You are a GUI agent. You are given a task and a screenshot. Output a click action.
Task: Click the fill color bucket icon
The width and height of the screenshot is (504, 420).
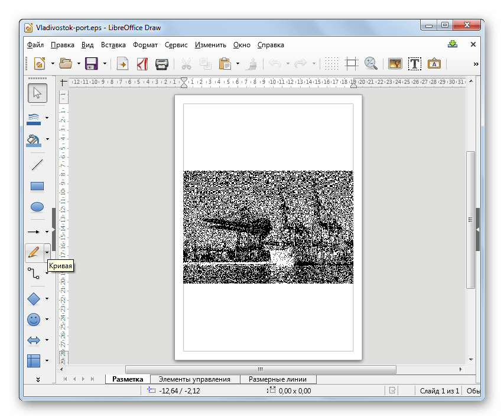[34, 140]
